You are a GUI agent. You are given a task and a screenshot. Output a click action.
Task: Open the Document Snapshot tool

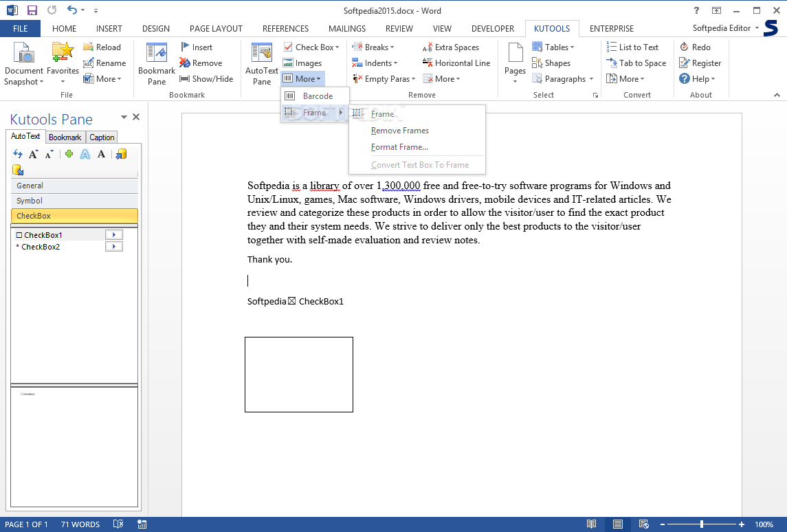[23, 64]
